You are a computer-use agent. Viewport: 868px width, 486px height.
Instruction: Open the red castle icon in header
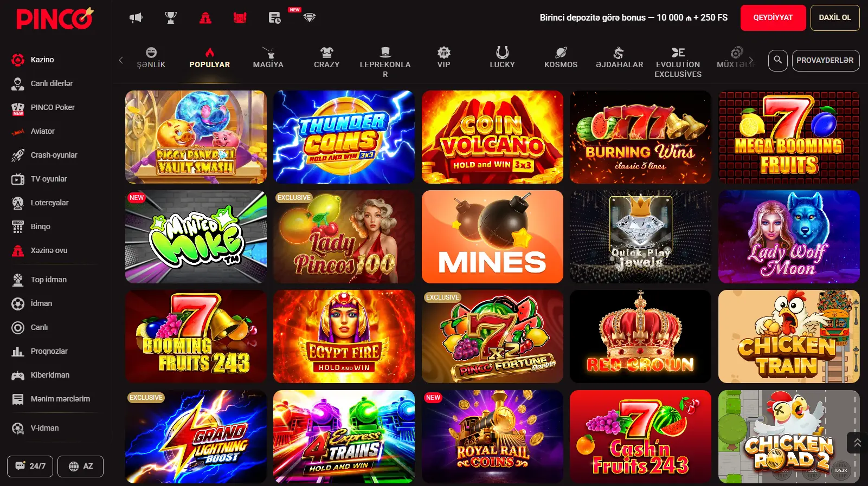[240, 18]
